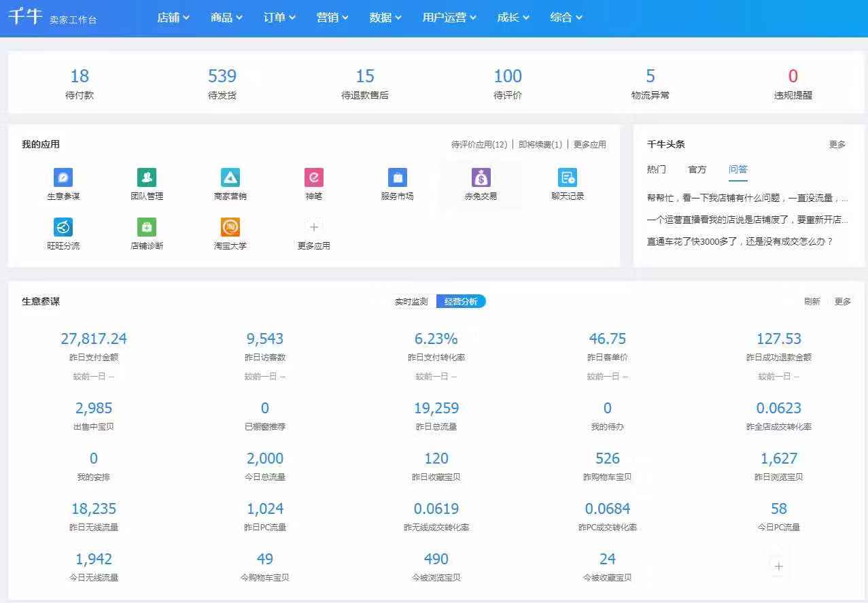Launch the 赤兔交易 app icon
The width and height of the screenshot is (868, 603).
[481, 177]
